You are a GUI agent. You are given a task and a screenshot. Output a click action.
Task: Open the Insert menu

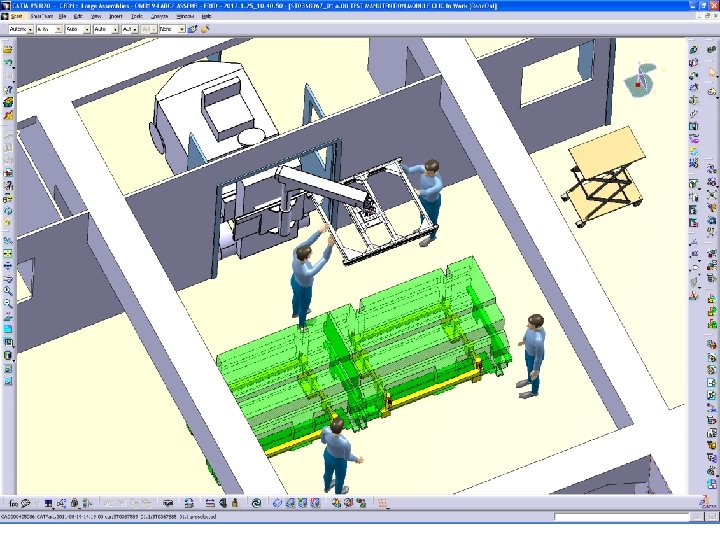116,16
